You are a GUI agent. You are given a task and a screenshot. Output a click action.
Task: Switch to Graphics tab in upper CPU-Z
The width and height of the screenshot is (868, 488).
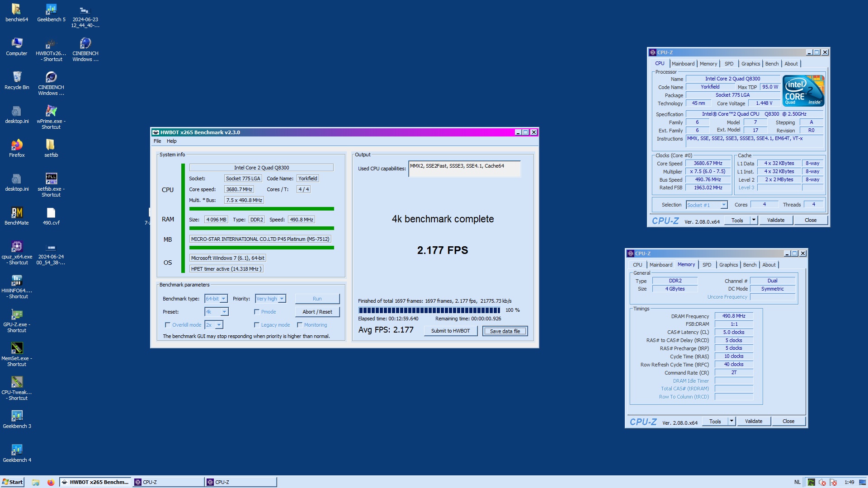(750, 64)
